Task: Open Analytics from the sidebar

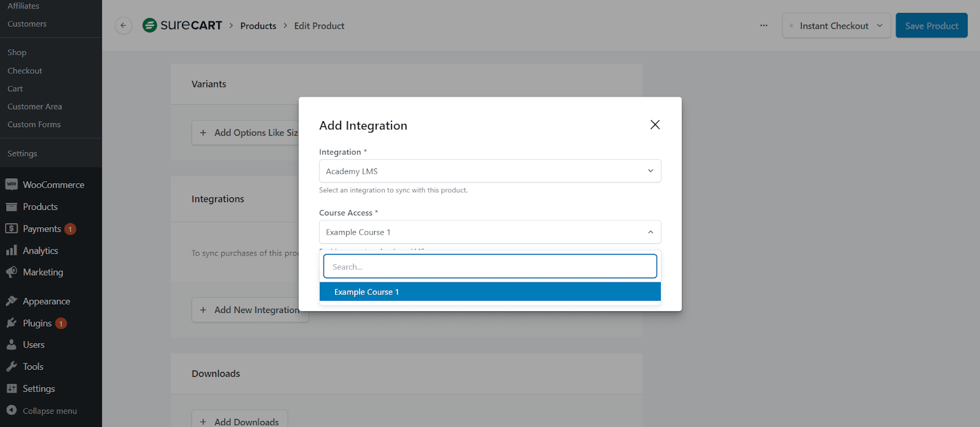Action: tap(40, 251)
